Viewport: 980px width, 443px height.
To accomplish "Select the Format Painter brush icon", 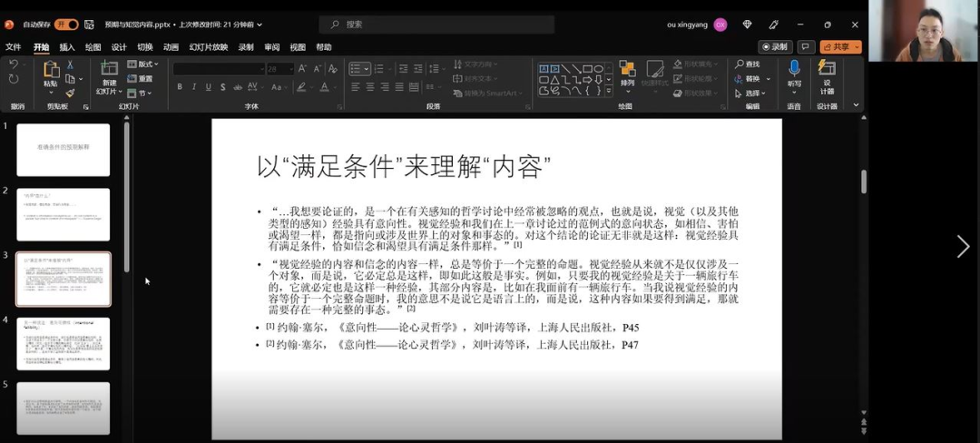I will tap(70, 93).
